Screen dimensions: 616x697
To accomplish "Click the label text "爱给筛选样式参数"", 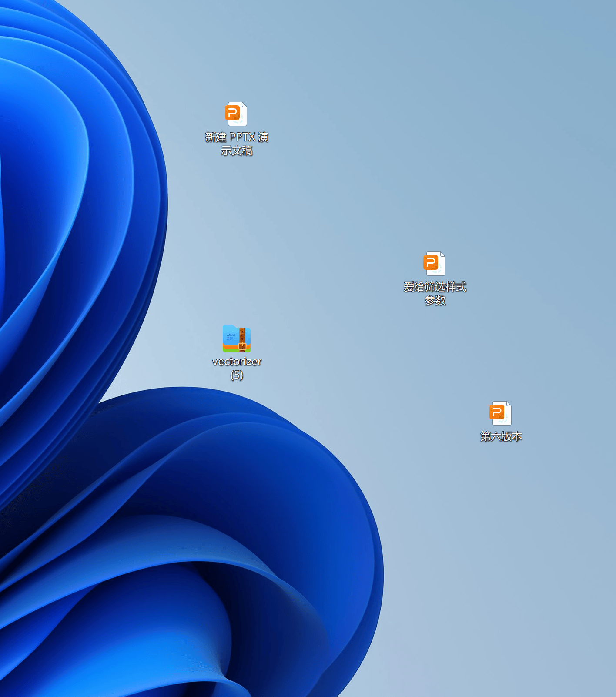I will tap(435, 293).
